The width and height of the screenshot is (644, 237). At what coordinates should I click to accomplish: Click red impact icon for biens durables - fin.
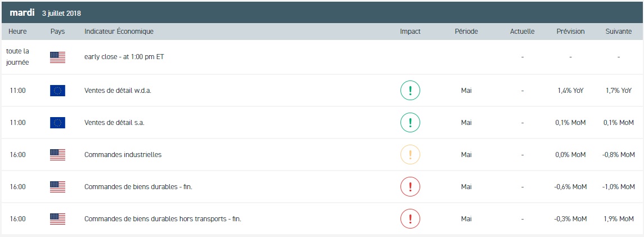point(410,187)
